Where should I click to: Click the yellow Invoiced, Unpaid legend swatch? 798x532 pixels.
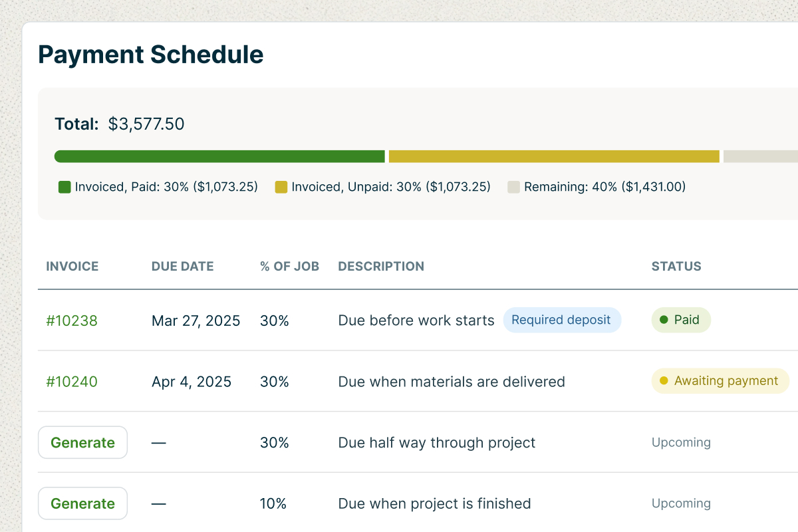click(x=281, y=187)
